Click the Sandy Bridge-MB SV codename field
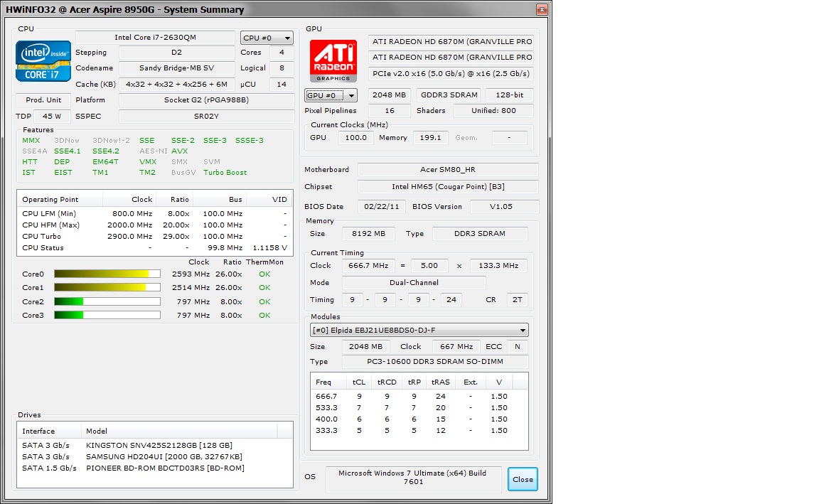This screenshot has height=504, width=819. [176, 68]
